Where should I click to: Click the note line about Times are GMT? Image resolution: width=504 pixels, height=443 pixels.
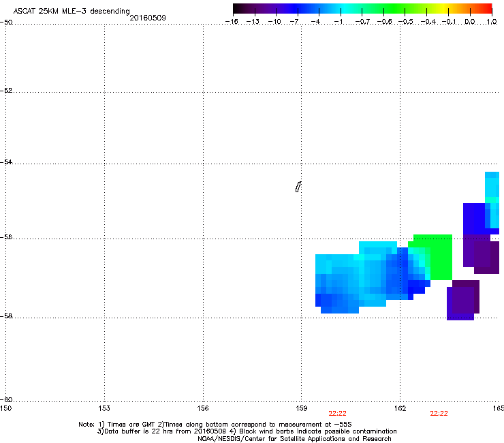pyautogui.click(x=215, y=425)
